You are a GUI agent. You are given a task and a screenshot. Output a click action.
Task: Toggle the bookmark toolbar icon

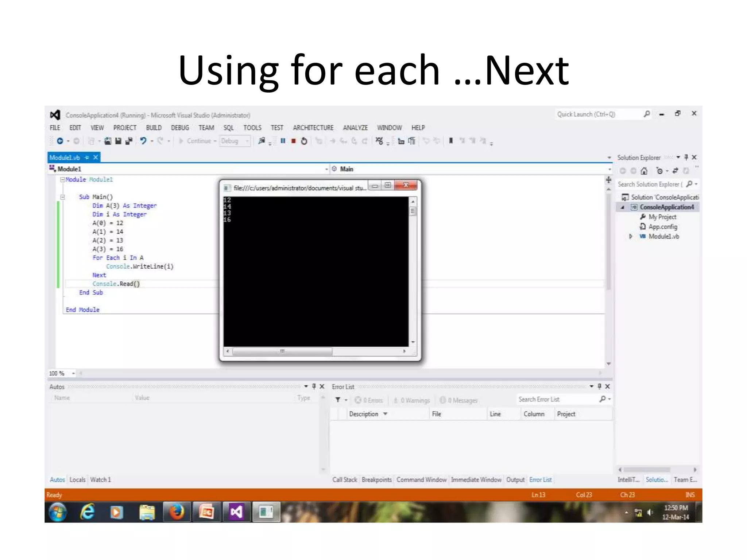click(451, 141)
